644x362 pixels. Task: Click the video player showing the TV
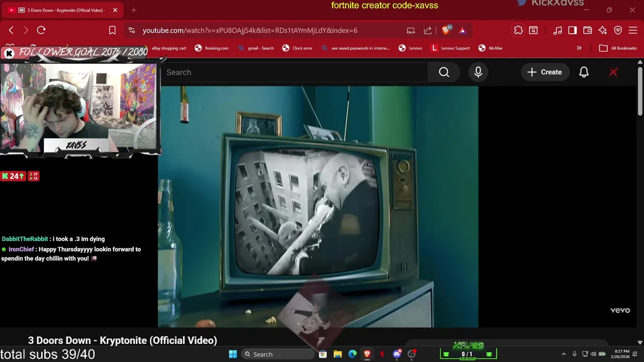point(318,207)
